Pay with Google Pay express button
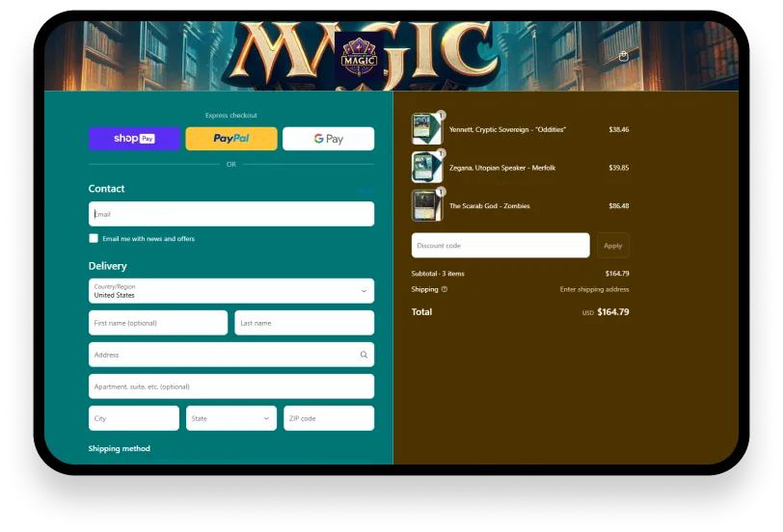The width and height of the screenshot is (783, 532). point(328,139)
